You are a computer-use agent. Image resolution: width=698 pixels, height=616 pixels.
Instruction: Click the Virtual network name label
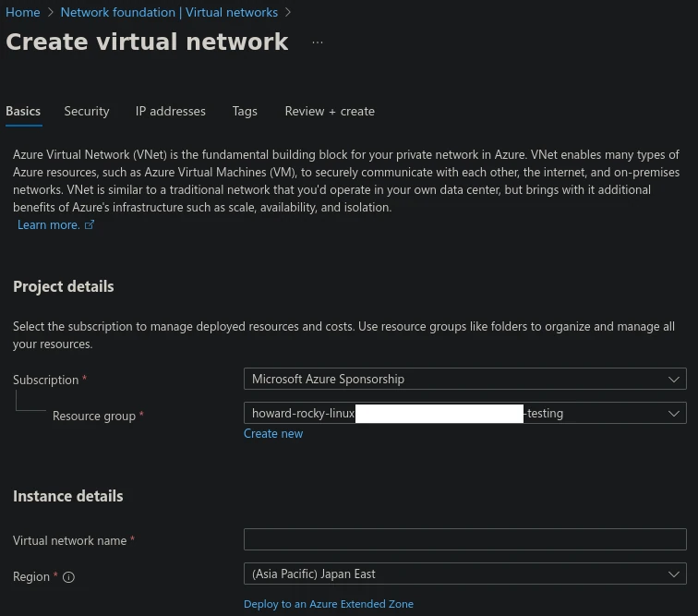[x=69, y=540]
